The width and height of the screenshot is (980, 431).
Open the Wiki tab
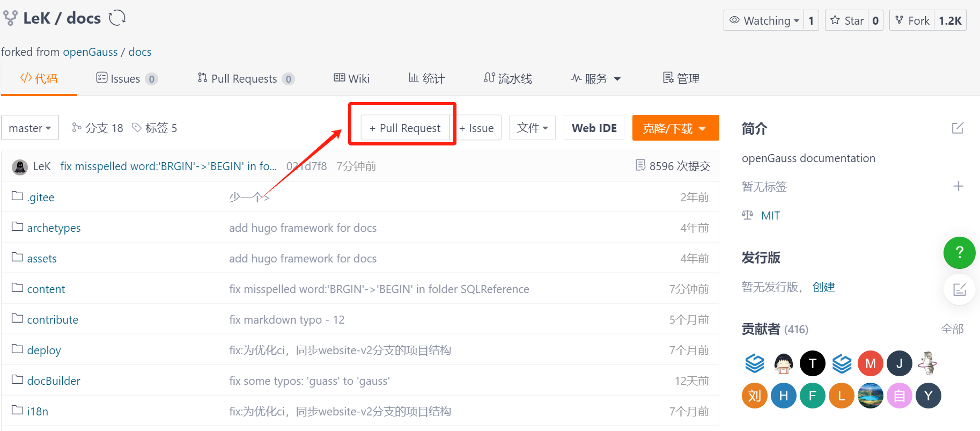pos(351,79)
